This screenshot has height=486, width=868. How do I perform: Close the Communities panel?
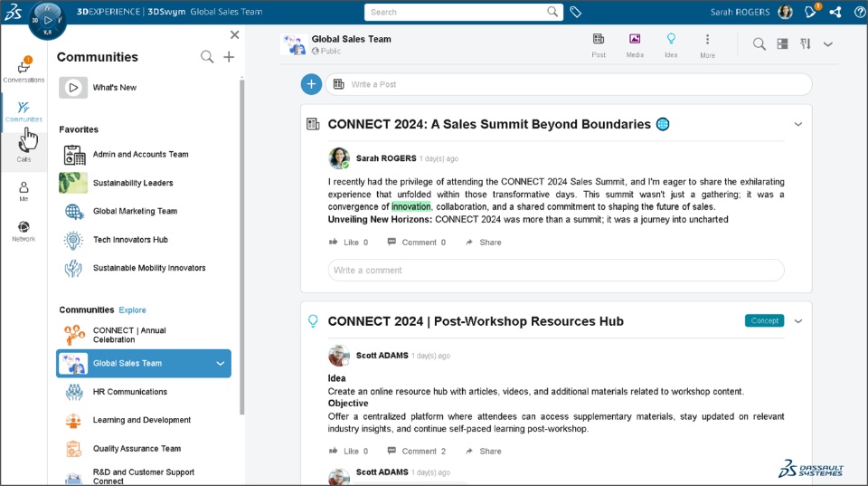(x=235, y=35)
